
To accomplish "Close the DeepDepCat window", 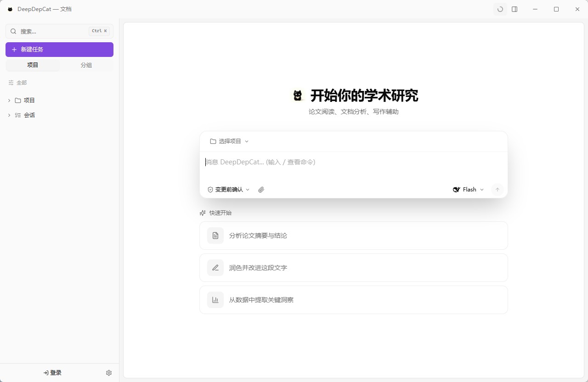I will (x=577, y=9).
